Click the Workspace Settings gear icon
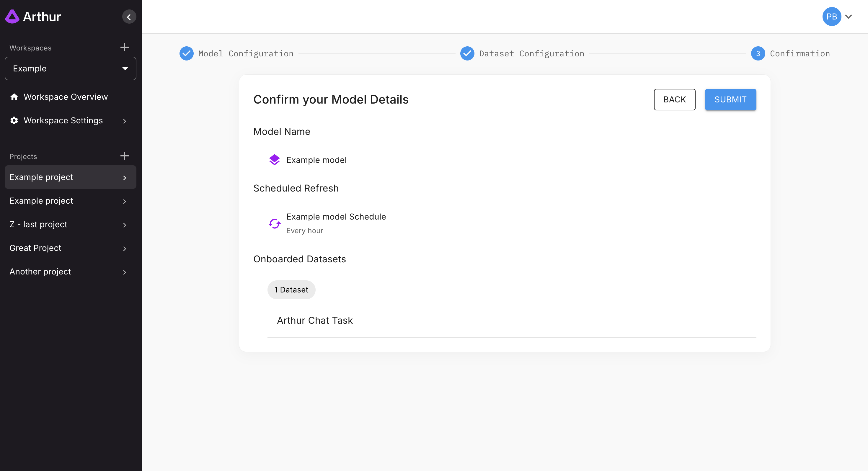 [x=14, y=121]
